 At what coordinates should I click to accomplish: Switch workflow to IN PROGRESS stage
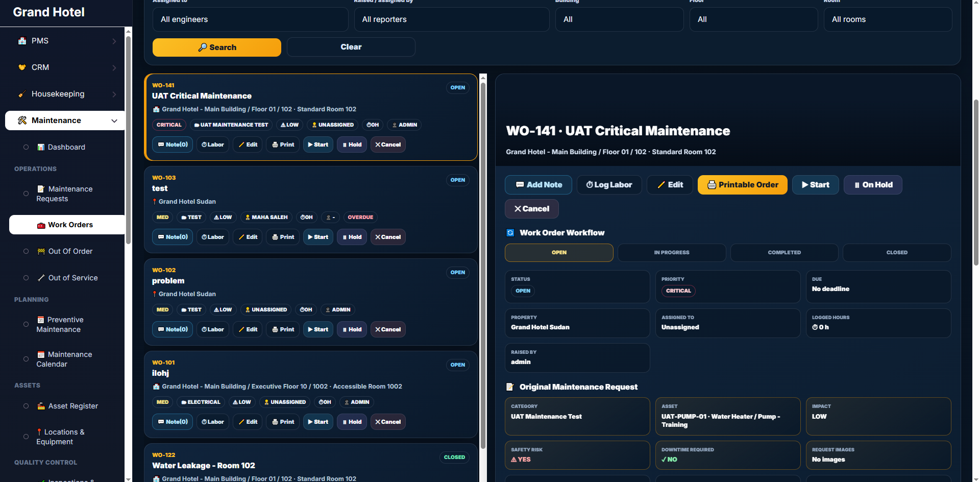tap(672, 253)
